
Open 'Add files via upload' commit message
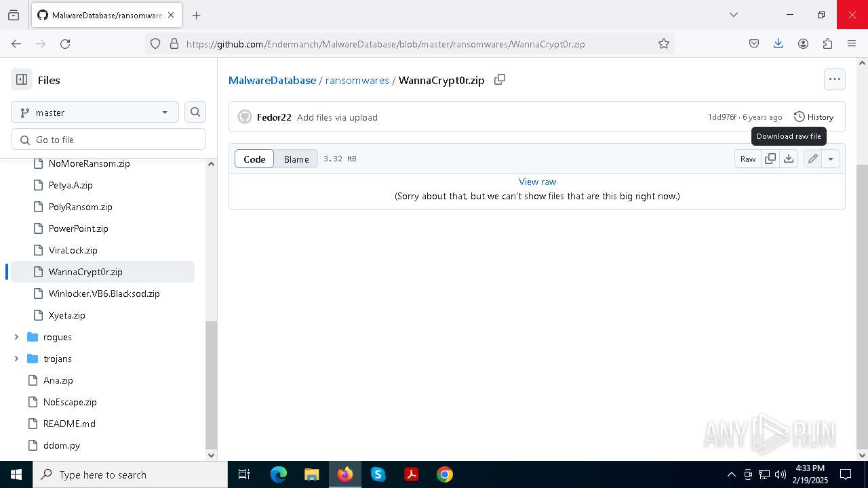click(337, 117)
